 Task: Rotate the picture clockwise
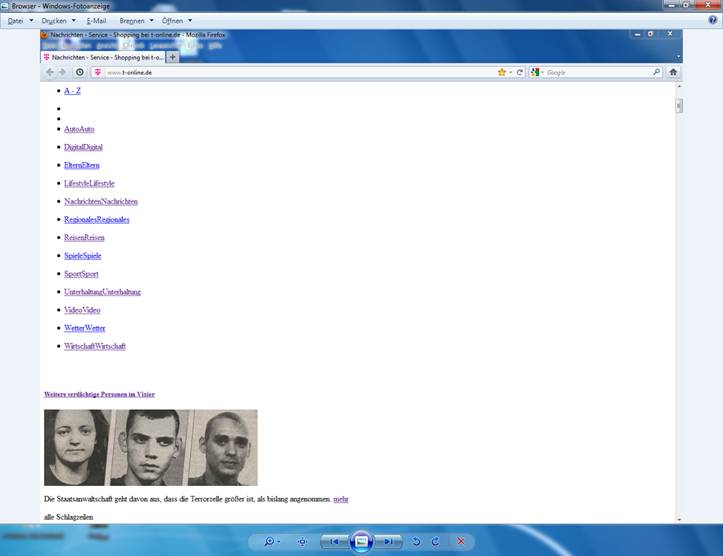point(435,541)
